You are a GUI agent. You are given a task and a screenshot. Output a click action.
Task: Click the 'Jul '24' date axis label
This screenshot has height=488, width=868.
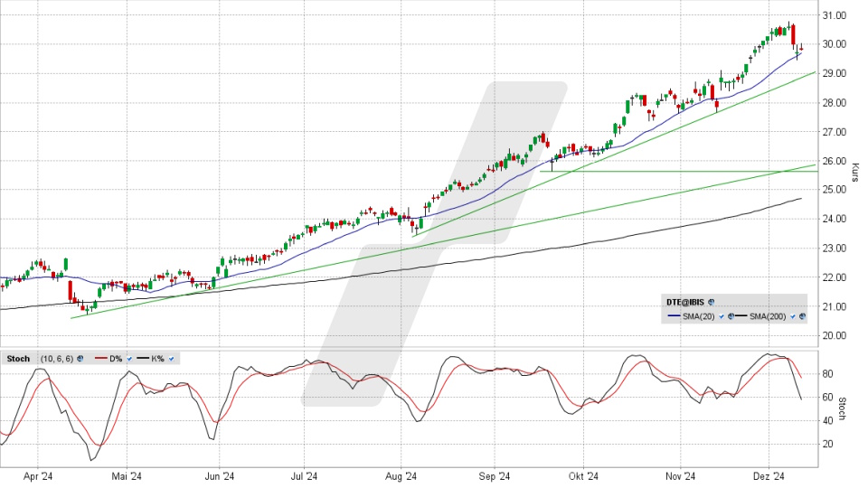coord(305,476)
